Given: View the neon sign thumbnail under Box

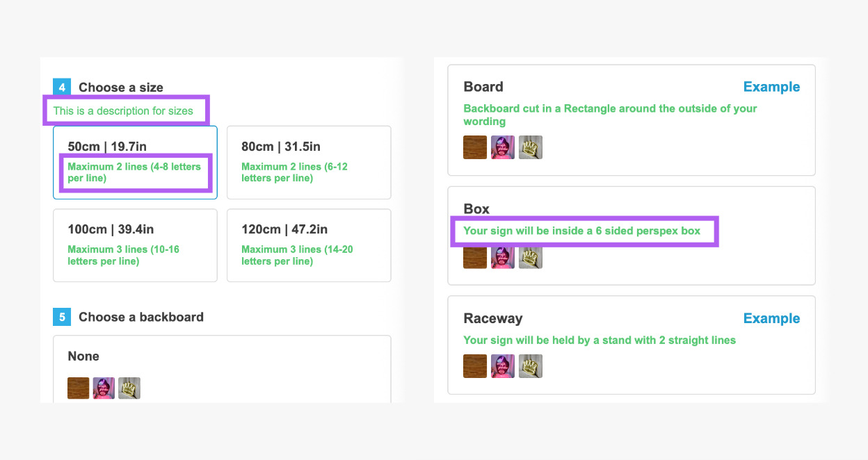Looking at the screenshot, I should coord(503,257).
